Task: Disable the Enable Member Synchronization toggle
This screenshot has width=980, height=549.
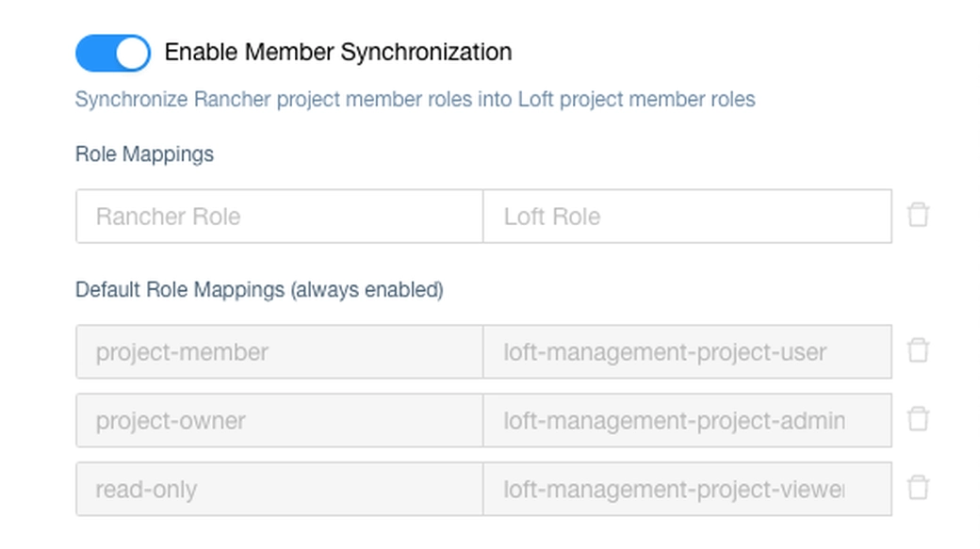Action: point(112,53)
